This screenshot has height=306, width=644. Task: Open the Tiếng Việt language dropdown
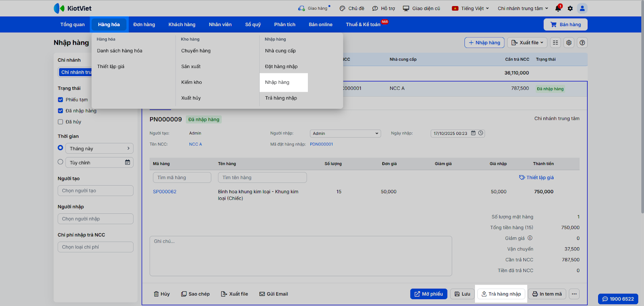pyautogui.click(x=470, y=8)
